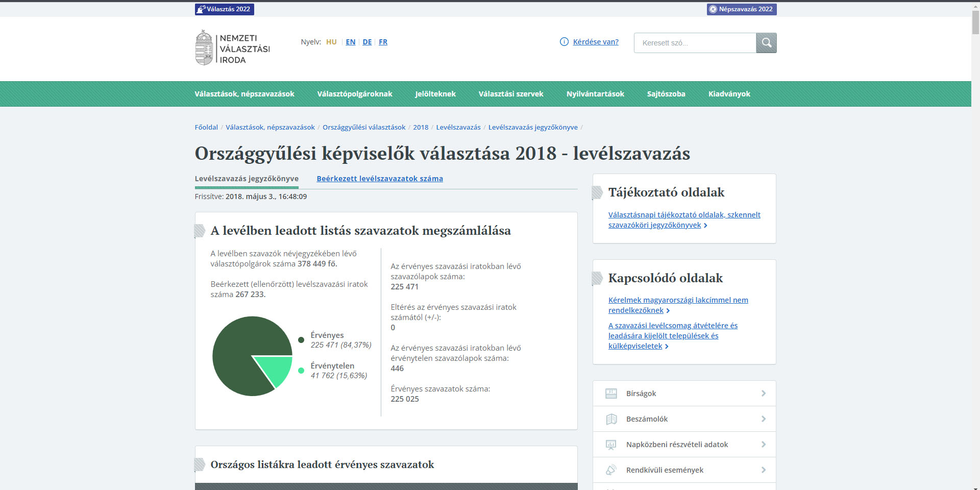This screenshot has height=490, width=980.
Task: Open the Jelölteknek menu
Action: pyautogui.click(x=435, y=94)
